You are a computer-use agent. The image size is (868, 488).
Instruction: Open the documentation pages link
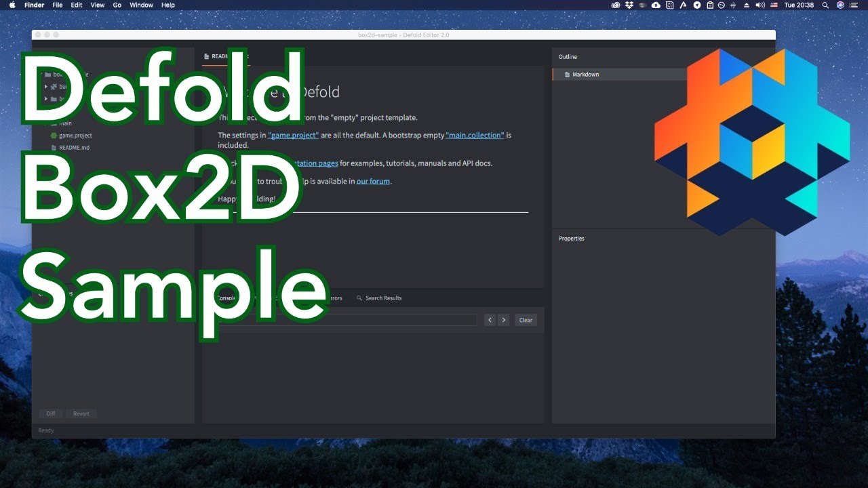[315, 163]
